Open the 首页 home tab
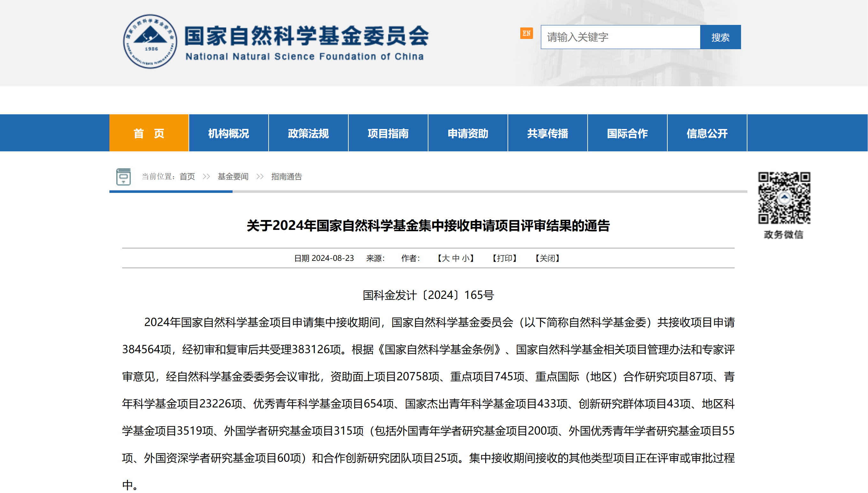Image resolution: width=868 pixels, height=493 pixels. click(x=149, y=133)
